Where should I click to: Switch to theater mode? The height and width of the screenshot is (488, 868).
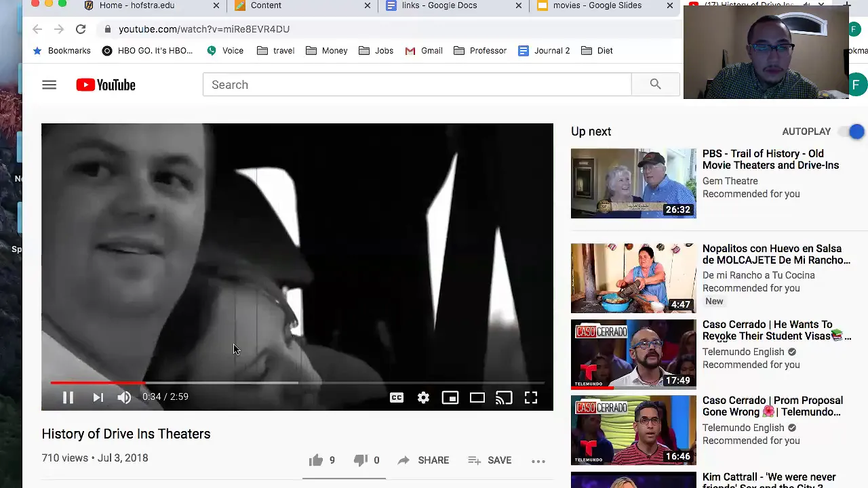pyautogui.click(x=477, y=397)
